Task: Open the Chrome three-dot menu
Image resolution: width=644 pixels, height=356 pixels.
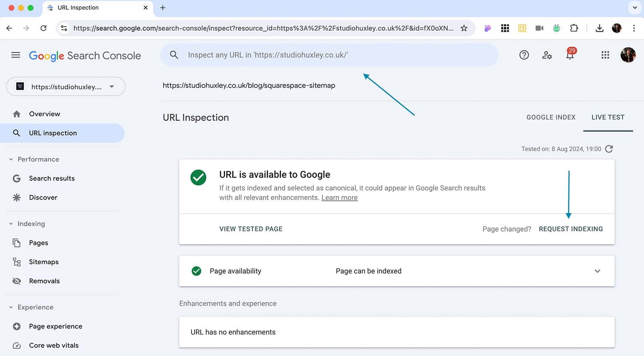Action: click(634, 28)
